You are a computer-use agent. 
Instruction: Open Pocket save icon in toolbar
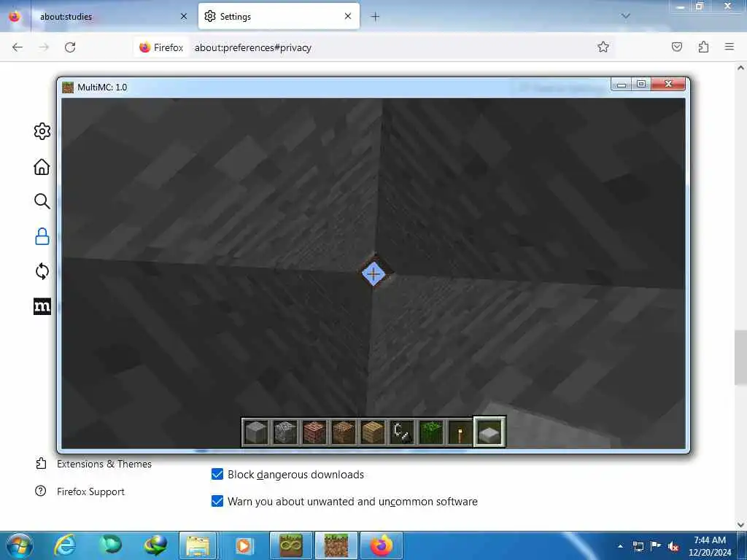click(x=676, y=47)
